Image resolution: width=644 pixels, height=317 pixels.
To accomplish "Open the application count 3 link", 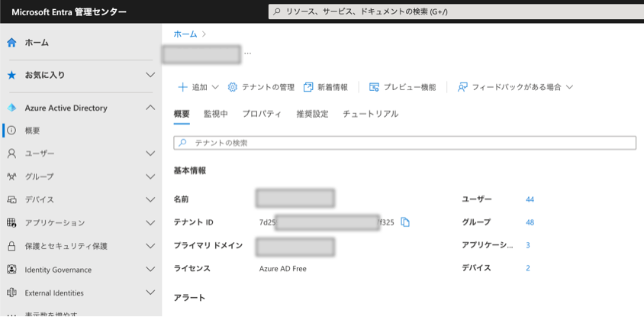I will 528,245.
